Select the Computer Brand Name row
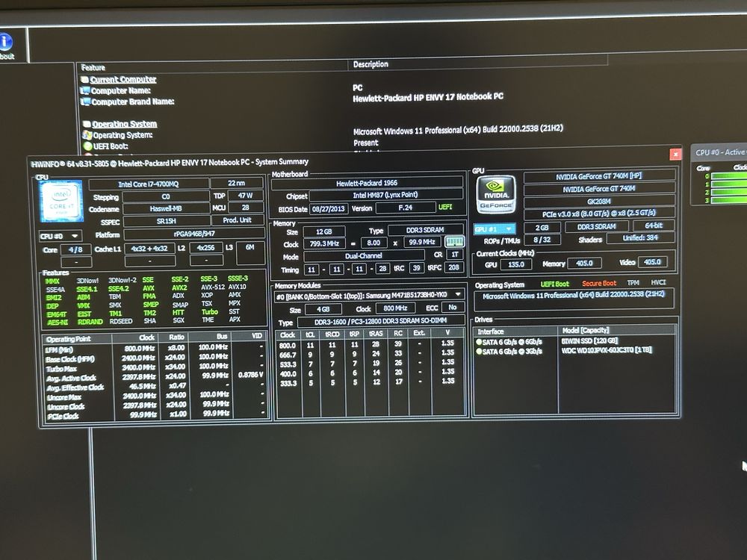The width and height of the screenshot is (747, 560). coord(133,102)
